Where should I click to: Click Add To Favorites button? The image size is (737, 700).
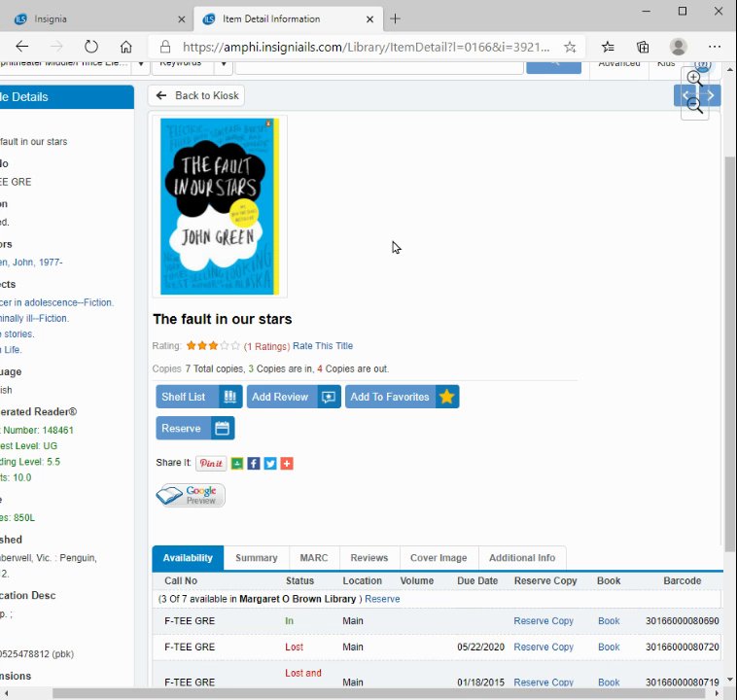click(403, 397)
